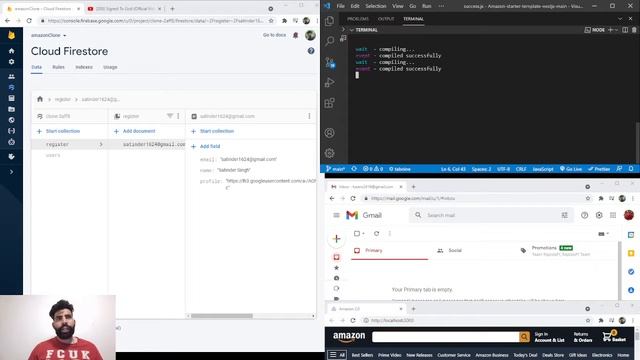Switch to Firestore Indexes tab
The height and width of the screenshot is (360, 640).
(84, 67)
